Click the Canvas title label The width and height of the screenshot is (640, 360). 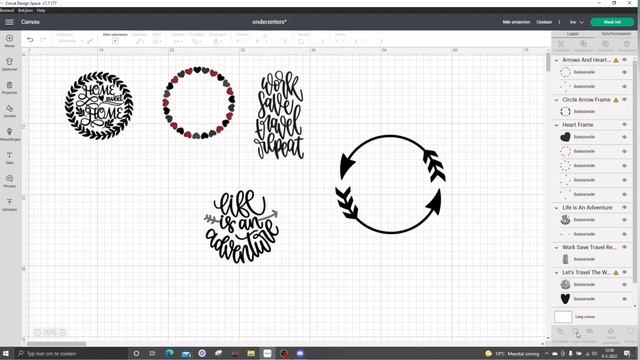coord(30,22)
